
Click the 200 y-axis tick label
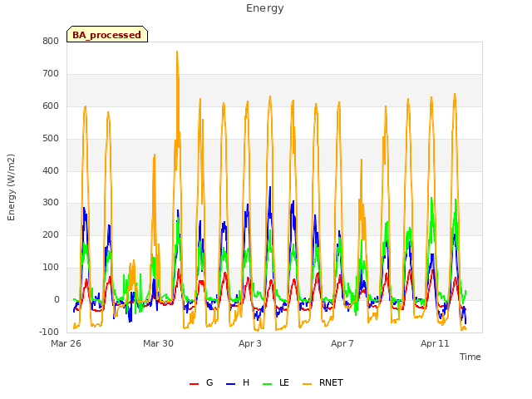coord(51,234)
